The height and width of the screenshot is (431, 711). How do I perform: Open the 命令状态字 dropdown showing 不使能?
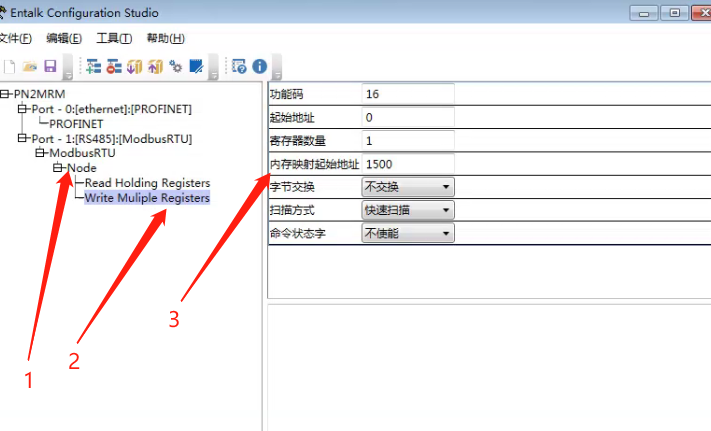pos(408,233)
